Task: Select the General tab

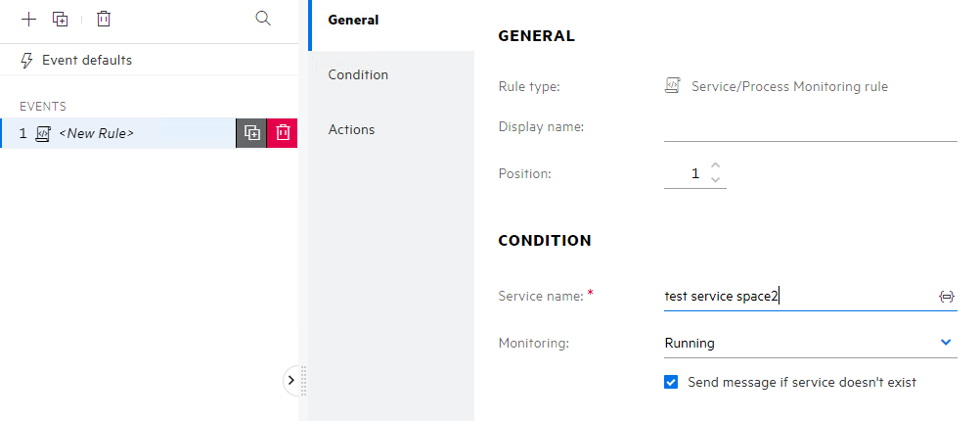Action: (353, 20)
